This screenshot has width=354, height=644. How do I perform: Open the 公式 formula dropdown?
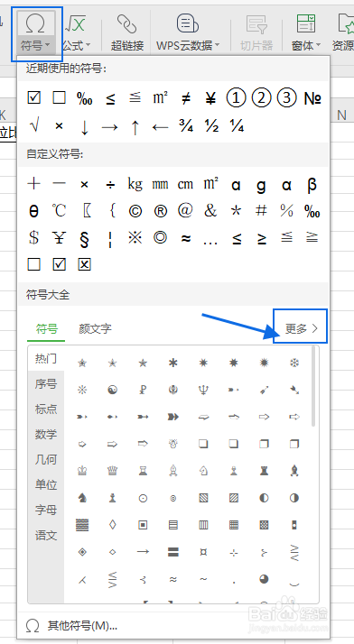pyautogui.click(x=76, y=33)
